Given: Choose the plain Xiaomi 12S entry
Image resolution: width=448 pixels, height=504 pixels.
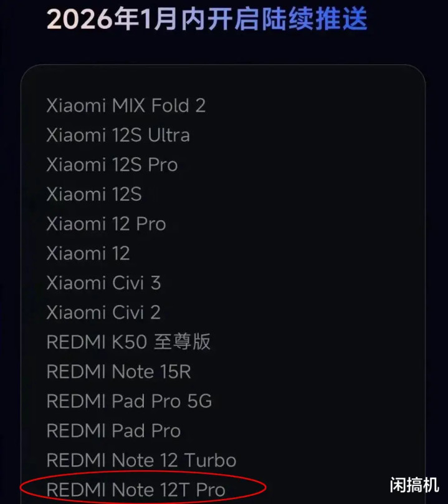Looking at the screenshot, I should point(94,194).
